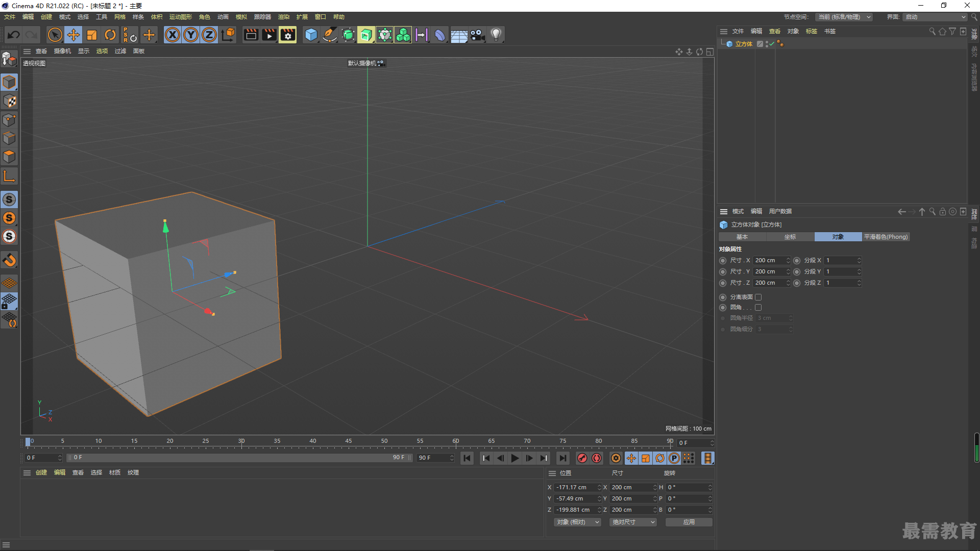This screenshot has width=980, height=551.
Task: Step position X value spinner
Action: (x=599, y=487)
